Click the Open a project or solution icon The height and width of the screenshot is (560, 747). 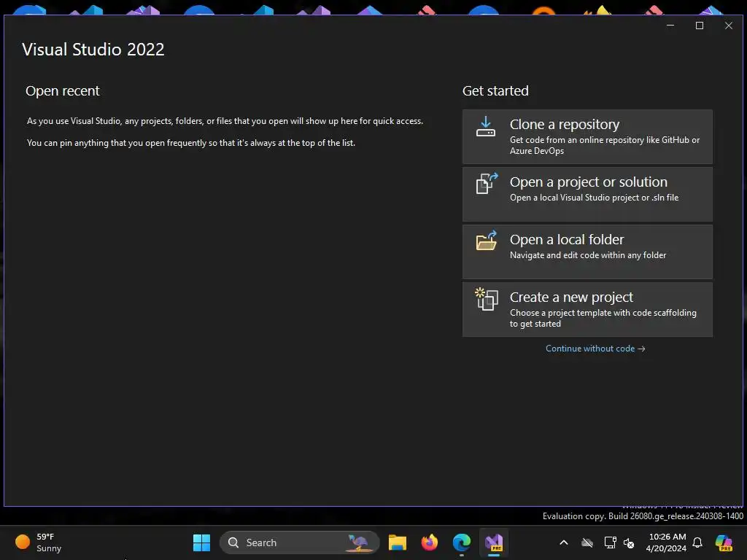click(x=487, y=183)
